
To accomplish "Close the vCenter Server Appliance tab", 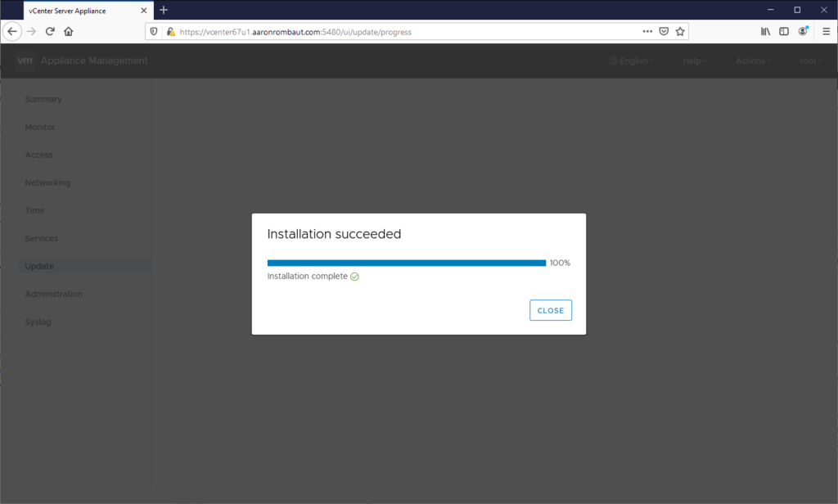I will [144, 11].
